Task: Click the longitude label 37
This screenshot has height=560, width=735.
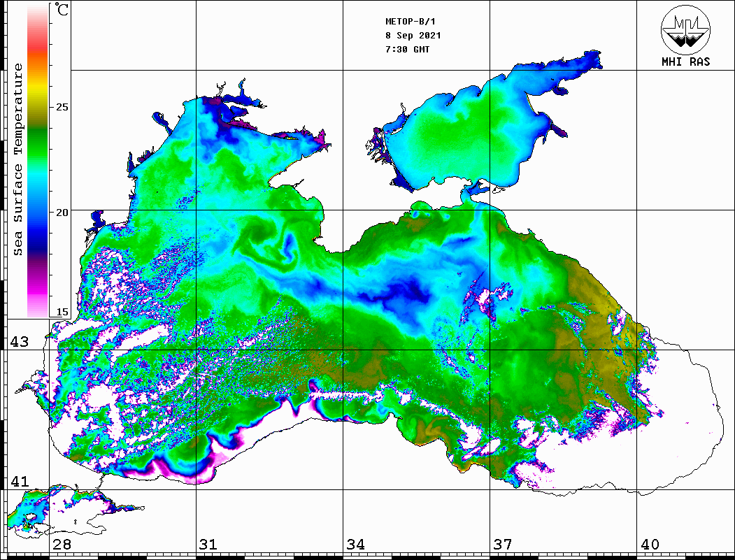Action: pos(503,545)
